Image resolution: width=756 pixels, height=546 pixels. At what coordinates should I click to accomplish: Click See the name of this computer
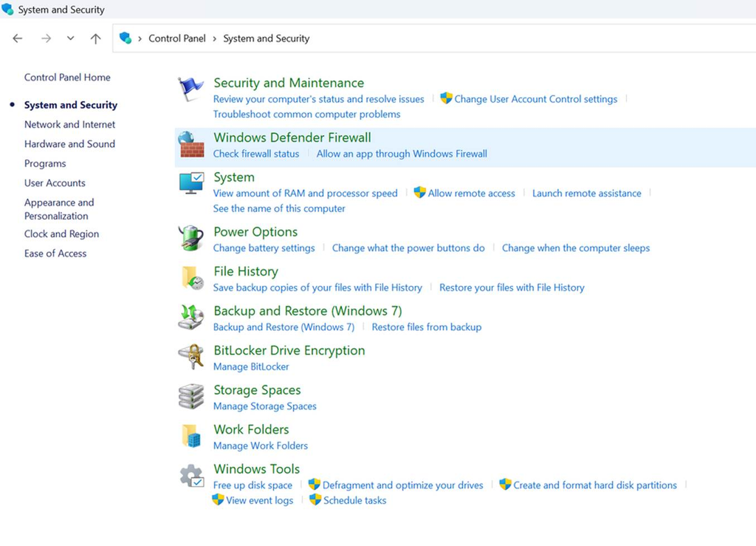coord(279,208)
